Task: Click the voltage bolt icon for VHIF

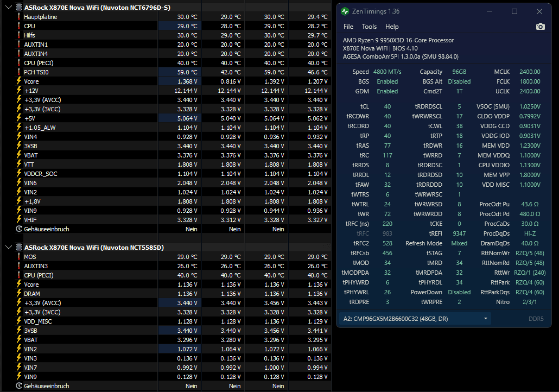Action: tap(19, 219)
